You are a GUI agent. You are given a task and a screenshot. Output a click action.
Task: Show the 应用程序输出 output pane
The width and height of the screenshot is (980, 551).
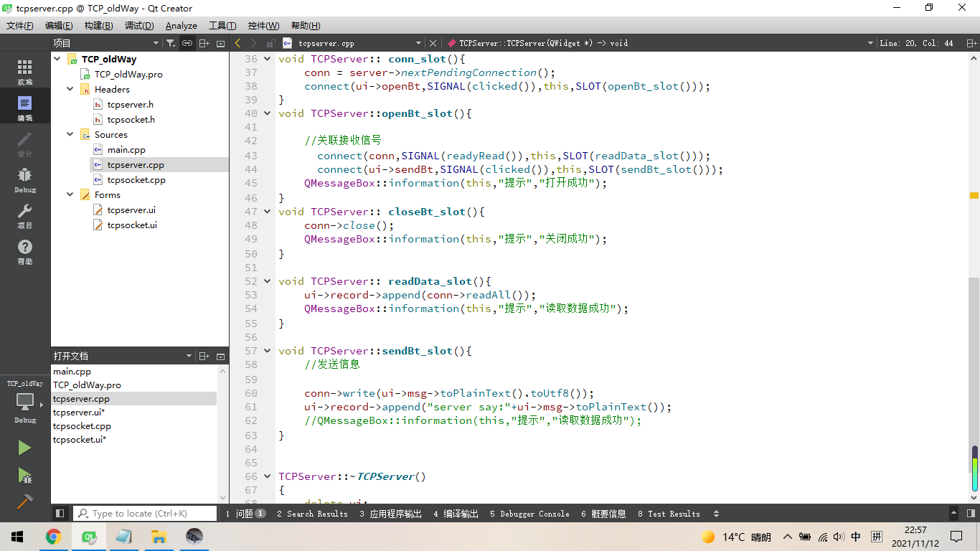(391, 514)
